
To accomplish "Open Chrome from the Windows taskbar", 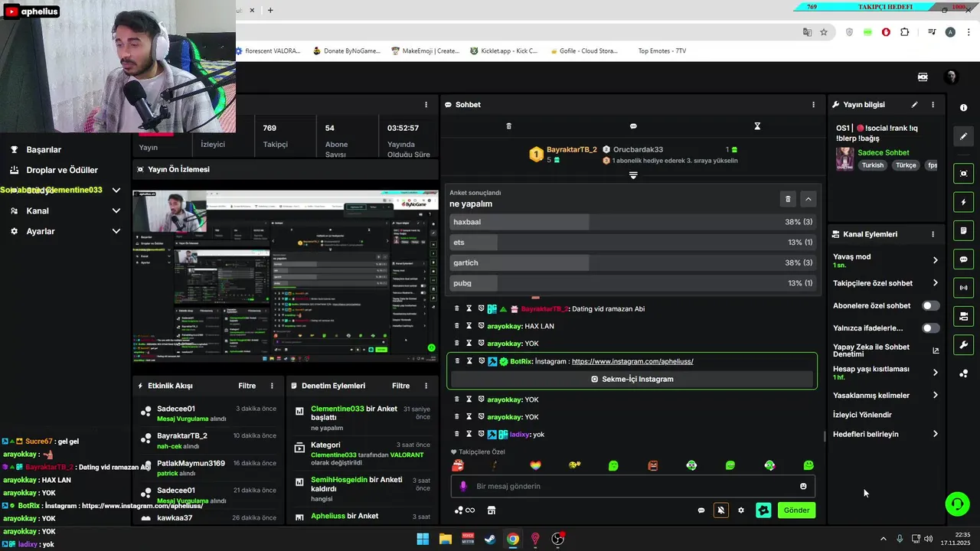I will pos(513,539).
